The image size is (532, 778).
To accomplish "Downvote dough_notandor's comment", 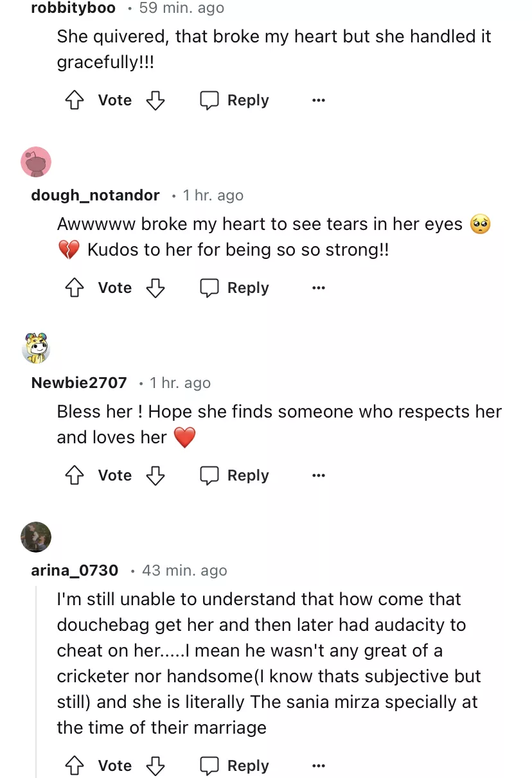I will click(x=155, y=288).
